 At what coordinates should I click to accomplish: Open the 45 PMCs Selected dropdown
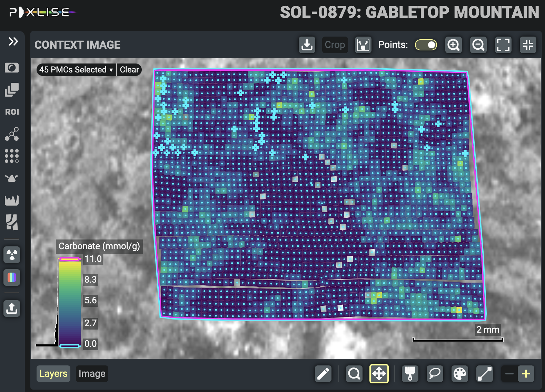click(76, 70)
